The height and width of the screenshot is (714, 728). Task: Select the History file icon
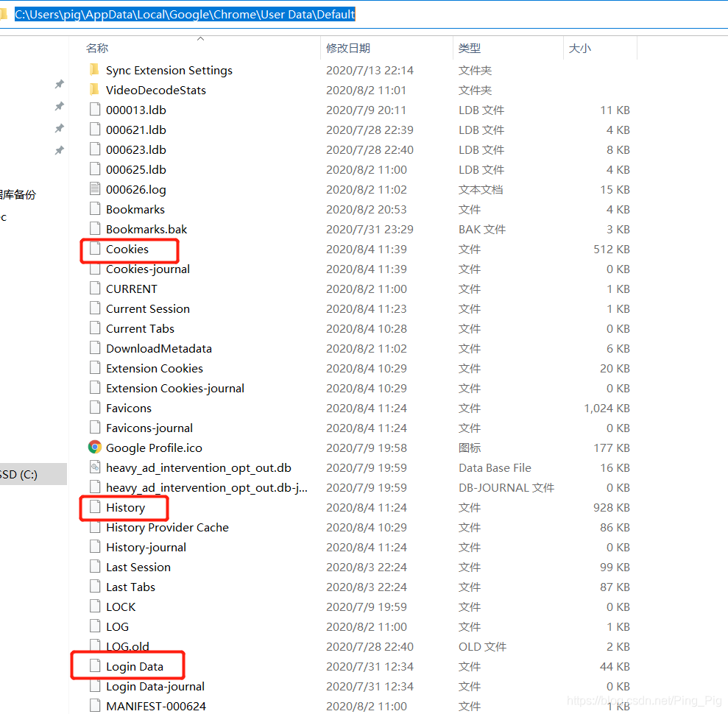click(95, 506)
